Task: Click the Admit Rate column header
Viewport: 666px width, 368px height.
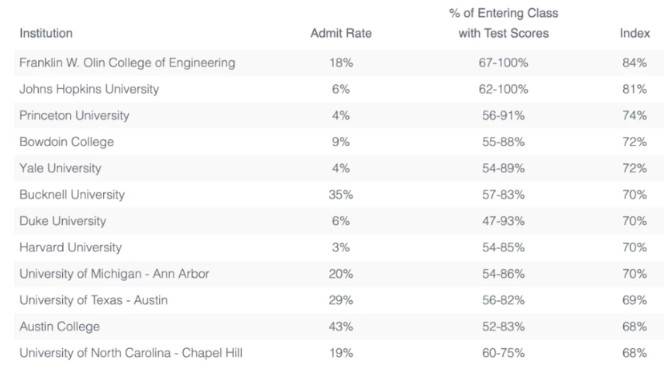Action: pos(341,33)
